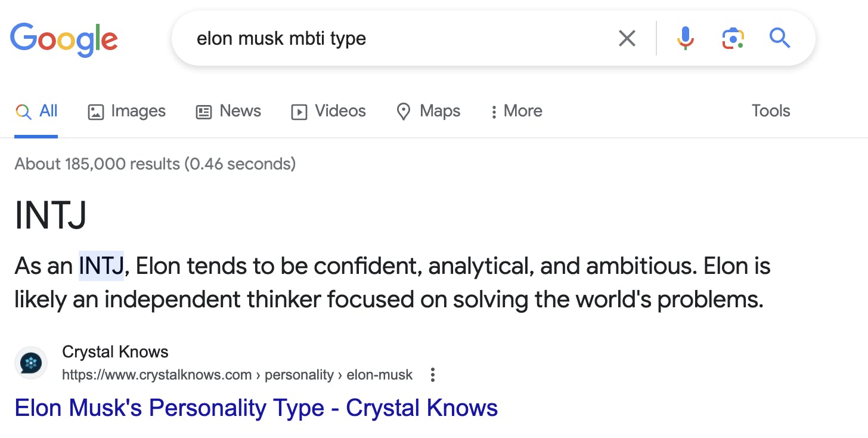Open Elon Musk's Personality Type link

(x=256, y=408)
